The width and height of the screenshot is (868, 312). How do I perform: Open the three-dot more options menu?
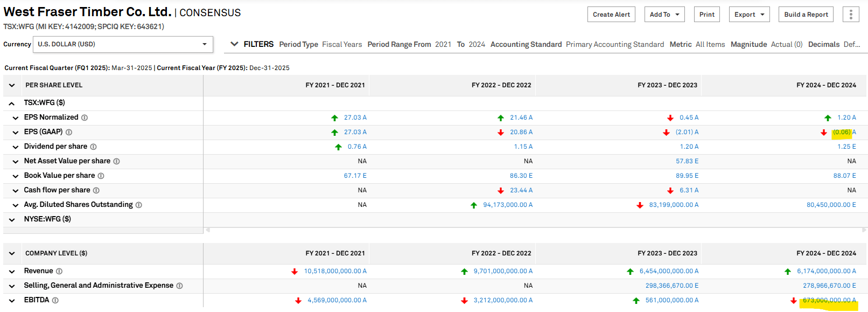[851, 15]
